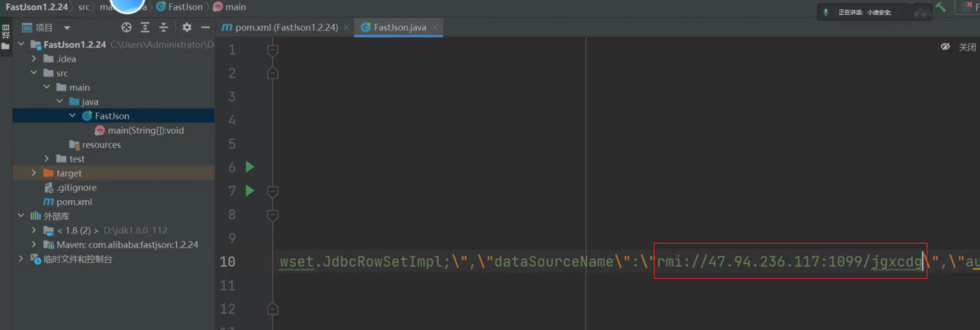Click the green build hammer icon
This screenshot has width=980, height=330.
click(x=941, y=7)
